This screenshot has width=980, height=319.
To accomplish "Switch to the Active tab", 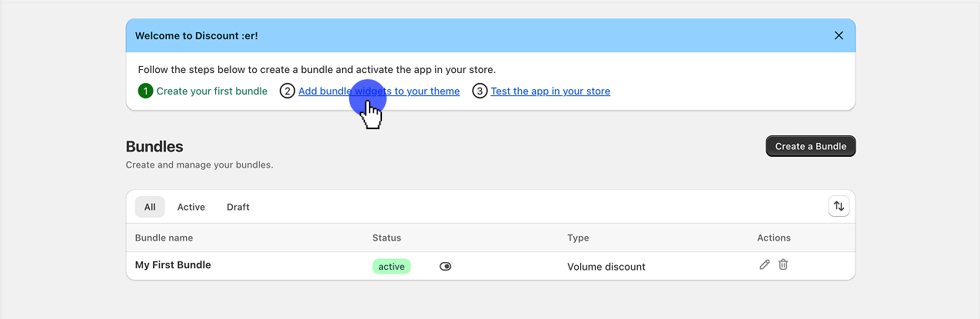I will tap(191, 207).
